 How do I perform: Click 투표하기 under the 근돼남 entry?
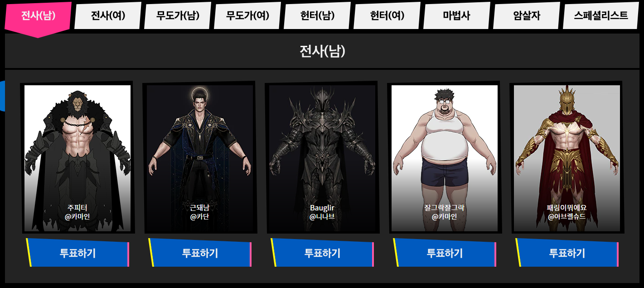[x=200, y=253]
